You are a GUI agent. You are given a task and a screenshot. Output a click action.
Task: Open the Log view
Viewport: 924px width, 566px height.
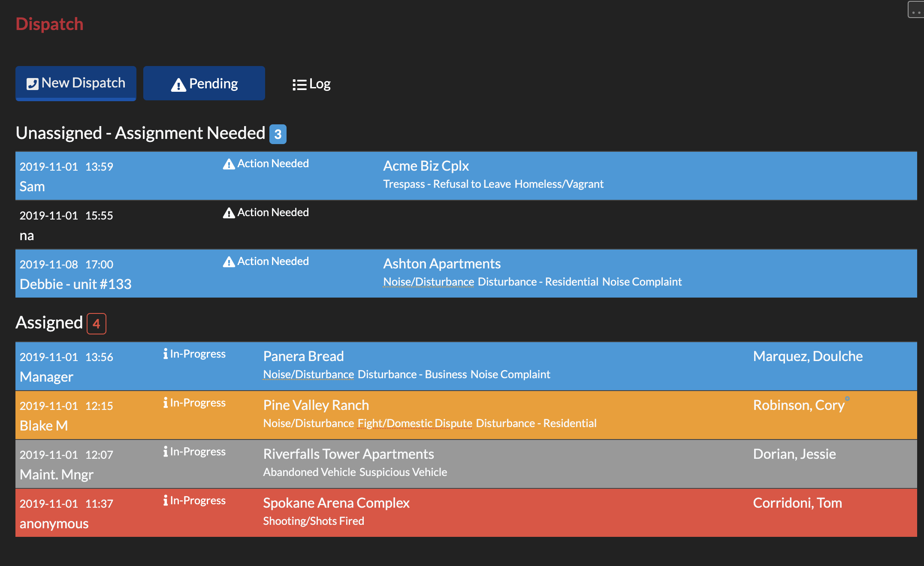point(311,84)
